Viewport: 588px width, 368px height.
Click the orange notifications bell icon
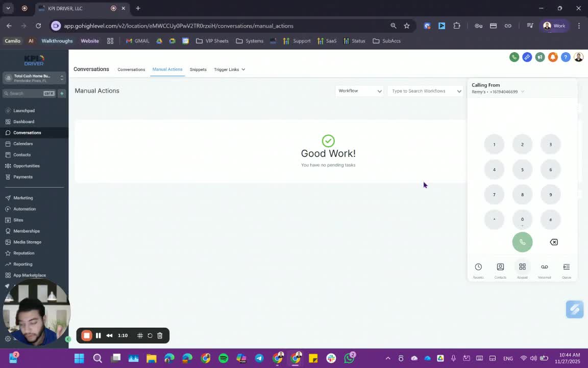[x=553, y=57]
